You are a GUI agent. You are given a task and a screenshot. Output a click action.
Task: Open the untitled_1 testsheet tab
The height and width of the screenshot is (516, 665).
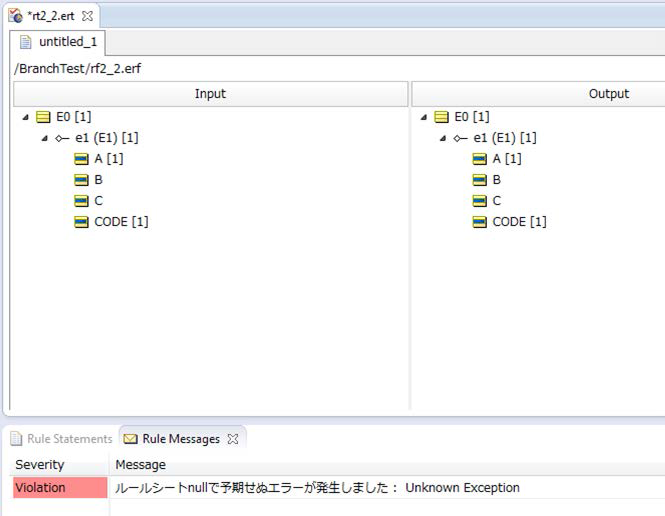click(59, 42)
